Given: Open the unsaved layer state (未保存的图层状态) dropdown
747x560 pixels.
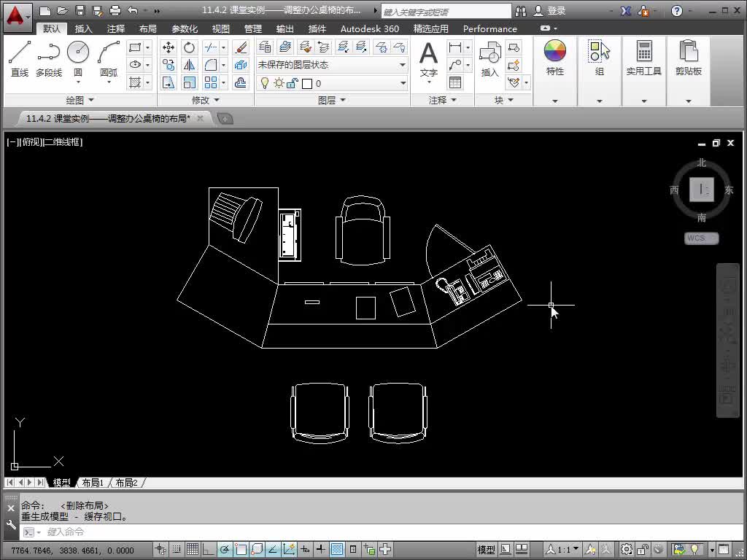Looking at the screenshot, I should pyautogui.click(x=332, y=65).
